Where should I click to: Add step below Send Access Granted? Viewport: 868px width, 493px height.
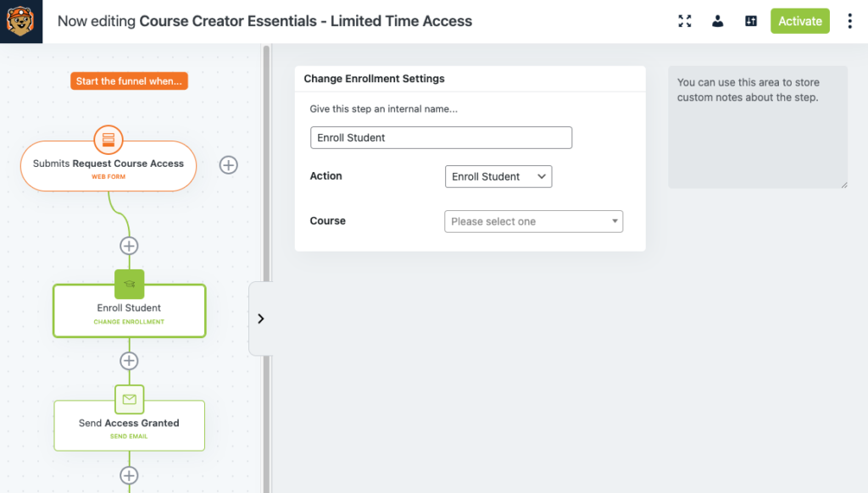click(129, 475)
